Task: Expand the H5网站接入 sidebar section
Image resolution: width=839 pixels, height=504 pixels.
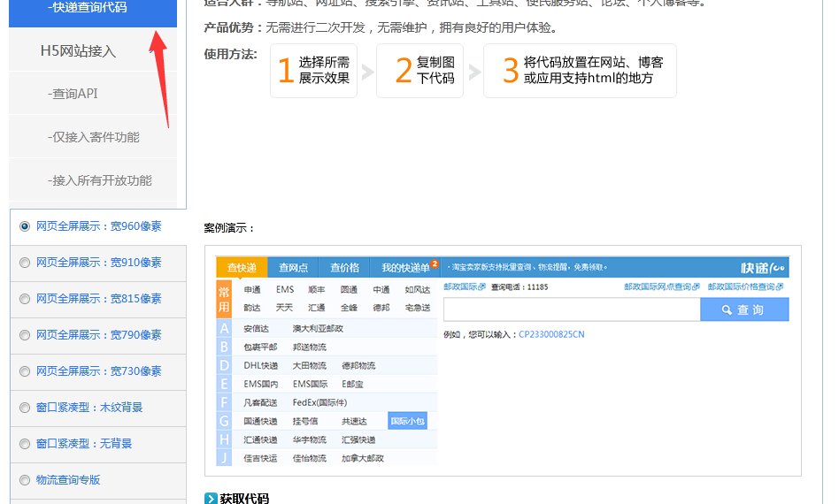Action: point(78,51)
